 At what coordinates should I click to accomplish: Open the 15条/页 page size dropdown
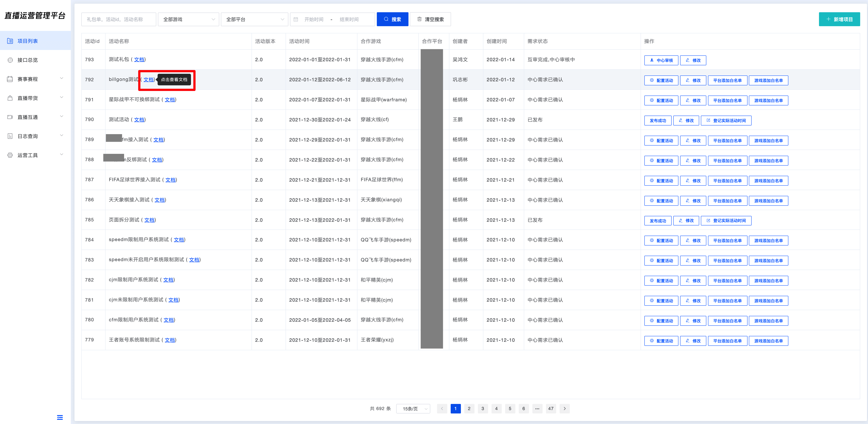(413, 409)
